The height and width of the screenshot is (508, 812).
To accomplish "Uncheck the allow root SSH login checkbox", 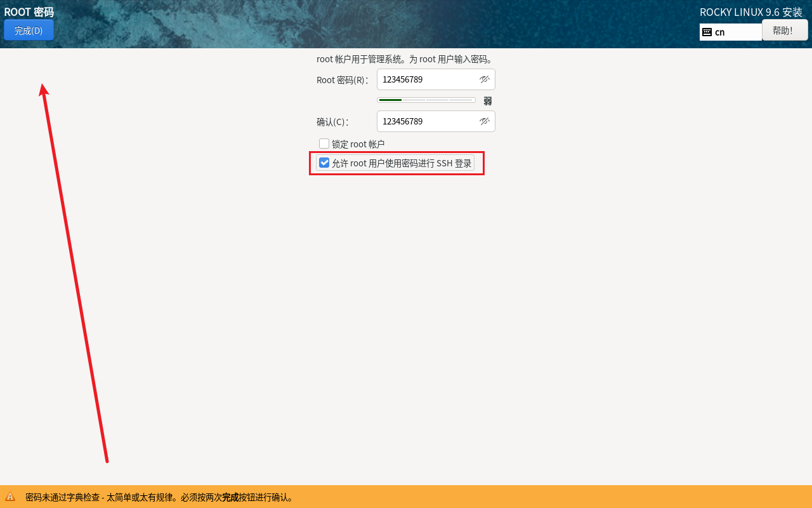I will 324,163.
